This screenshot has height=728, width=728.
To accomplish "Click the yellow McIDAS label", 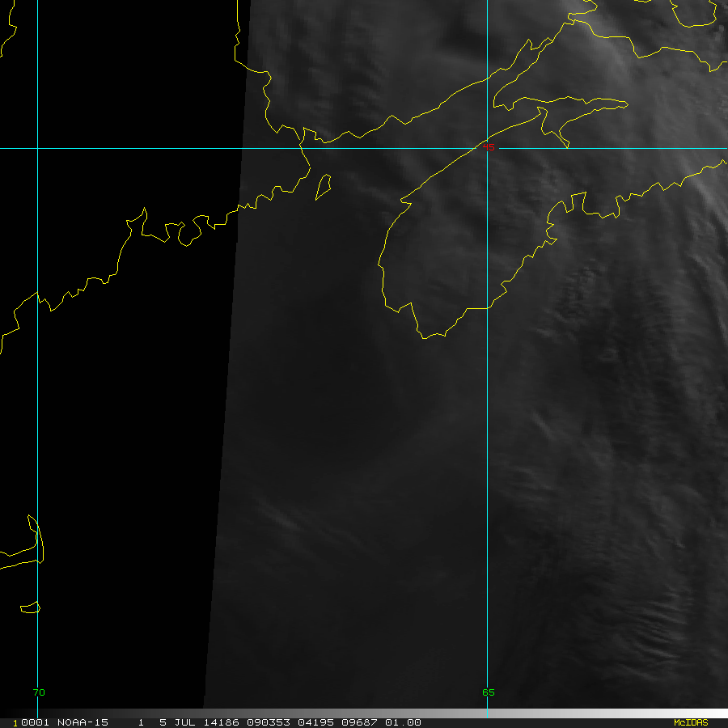I will (691, 722).
